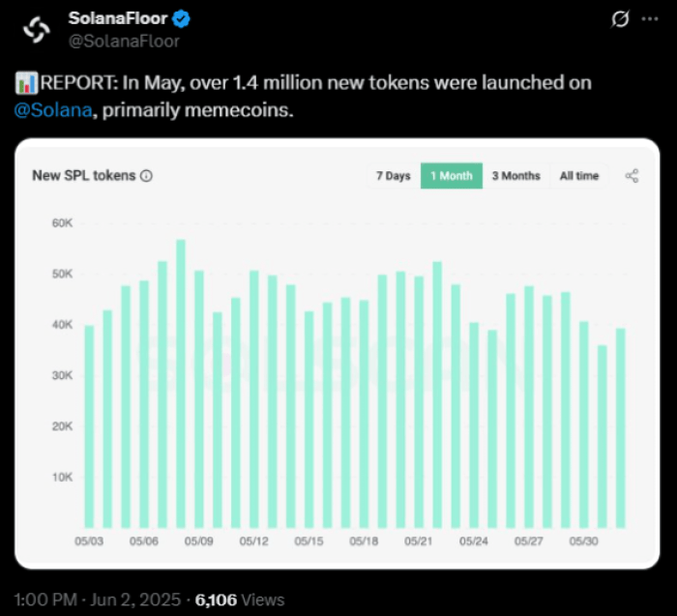
Task: Click the info icon beside New SPL tokens
Action: [x=146, y=176]
